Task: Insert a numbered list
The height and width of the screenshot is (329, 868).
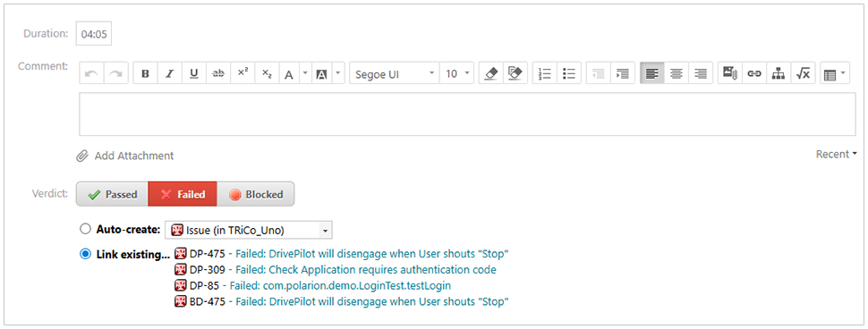Action: [545, 73]
